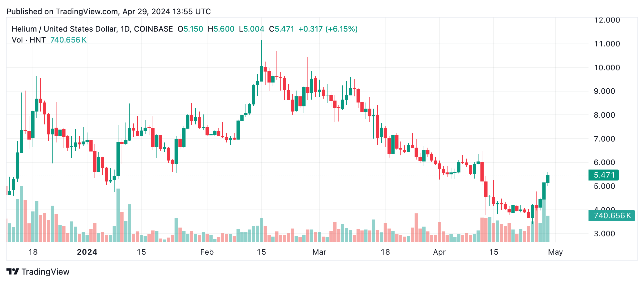Click the tallest green volume bar in January
The width and height of the screenshot is (644, 283).
tap(118, 215)
